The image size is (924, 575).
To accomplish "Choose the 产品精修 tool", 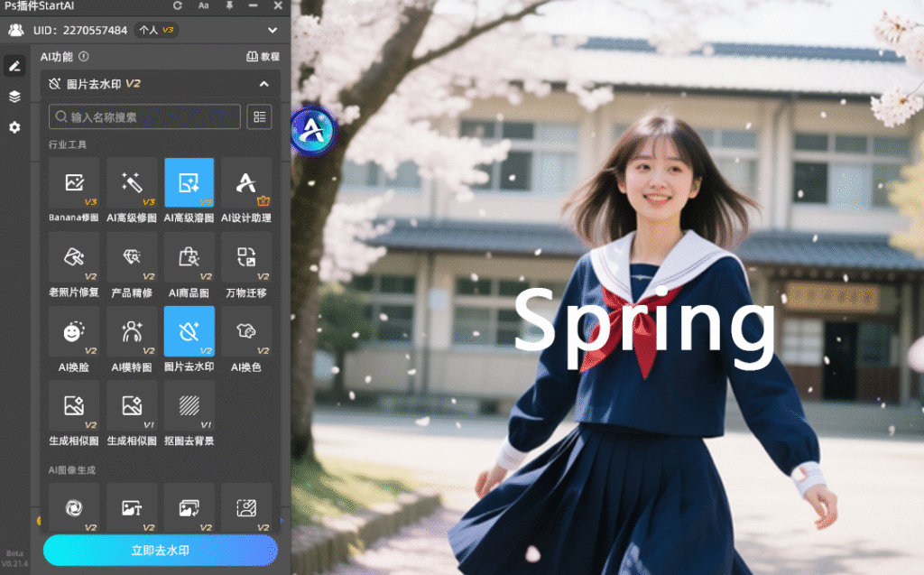I will point(132,258).
